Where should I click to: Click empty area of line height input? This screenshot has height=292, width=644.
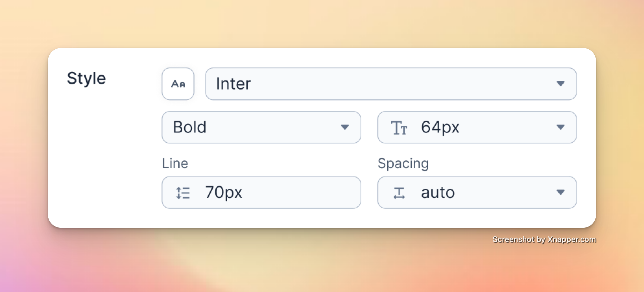tap(298, 192)
